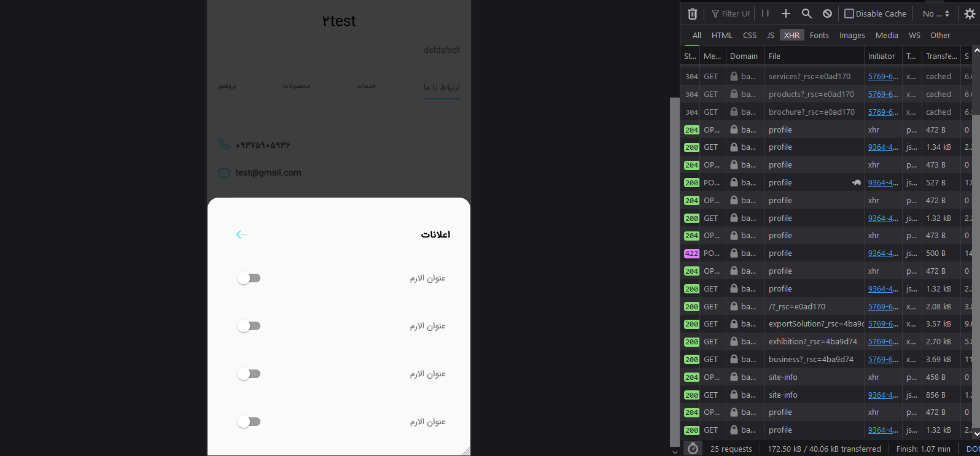Select the brochure?_rsc=e0ad170 request
Screen dimensions: 980x456
[x=826, y=112]
